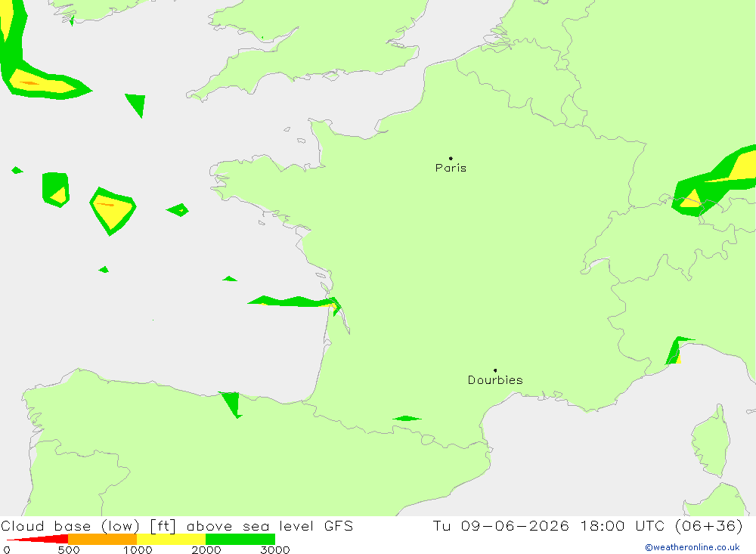Click the weatheronline.co.uk copyright link
756x554 pixels.
(x=692, y=547)
